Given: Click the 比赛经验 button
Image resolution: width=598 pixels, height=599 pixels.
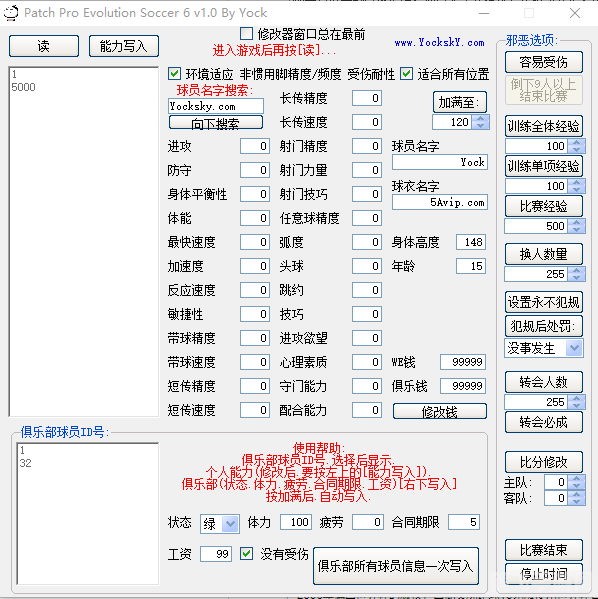Looking at the screenshot, I should pyautogui.click(x=544, y=206).
